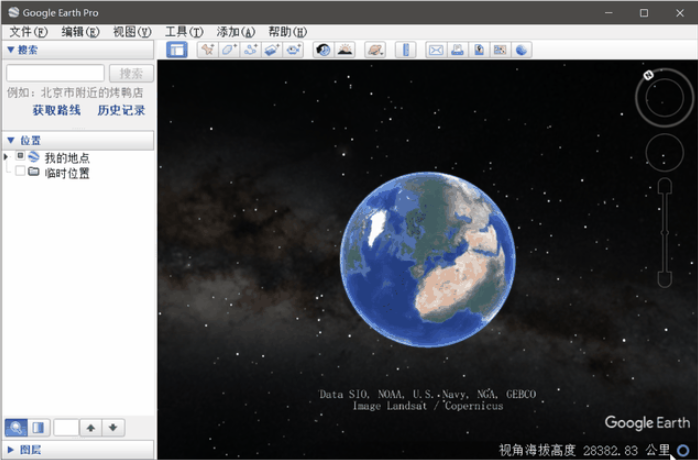This screenshot has width=698, height=460.
Task: Toggle 临时位置 checkbox
Action: tap(20, 171)
